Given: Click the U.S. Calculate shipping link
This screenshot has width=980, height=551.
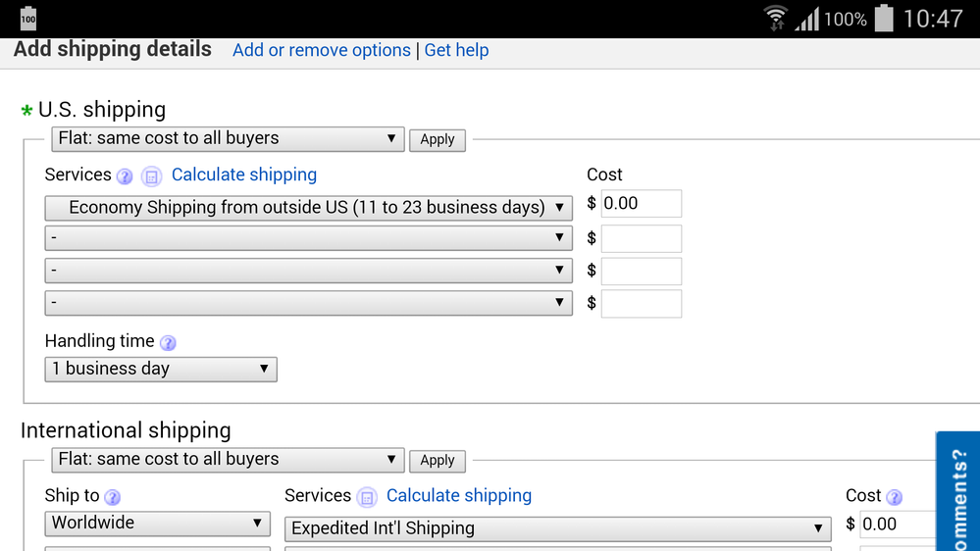Looking at the screenshot, I should (244, 175).
